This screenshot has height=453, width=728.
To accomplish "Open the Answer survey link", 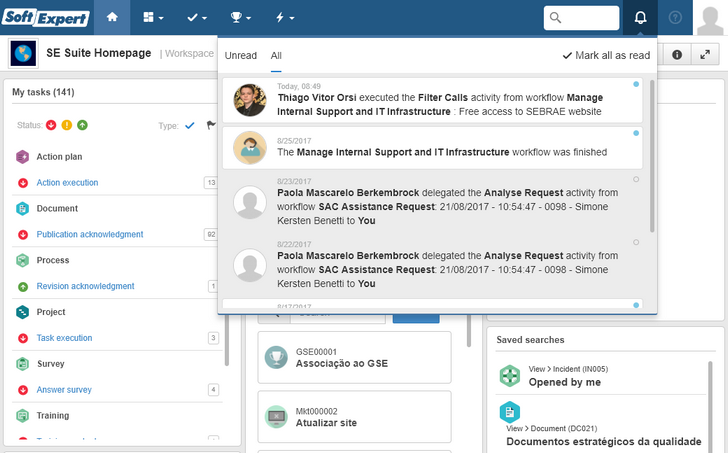I will point(64,390).
